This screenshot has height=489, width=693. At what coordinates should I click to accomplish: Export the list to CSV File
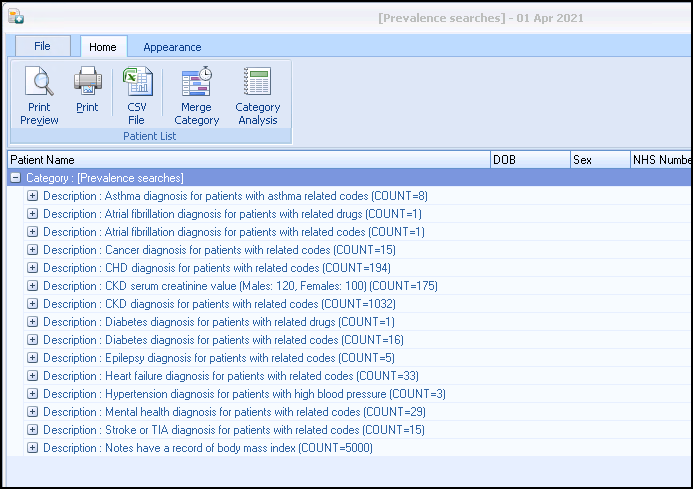(x=136, y=96)
